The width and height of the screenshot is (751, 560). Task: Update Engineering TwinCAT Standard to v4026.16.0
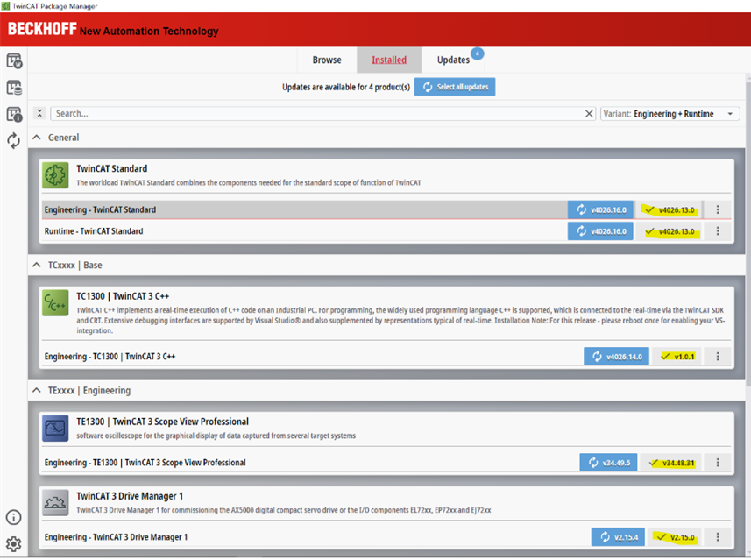coord(600,209)
